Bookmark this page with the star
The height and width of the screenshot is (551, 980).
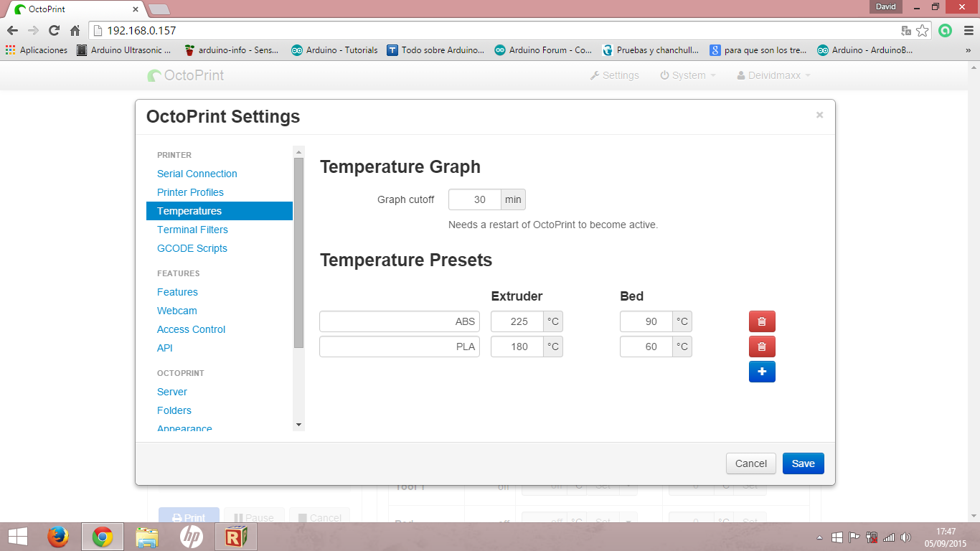[923, 31]
